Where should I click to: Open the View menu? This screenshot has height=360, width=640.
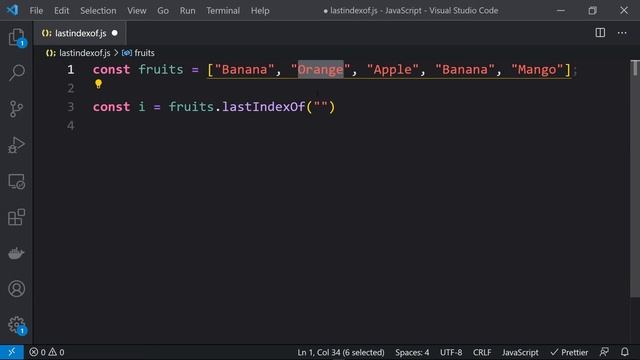(137, 11)
